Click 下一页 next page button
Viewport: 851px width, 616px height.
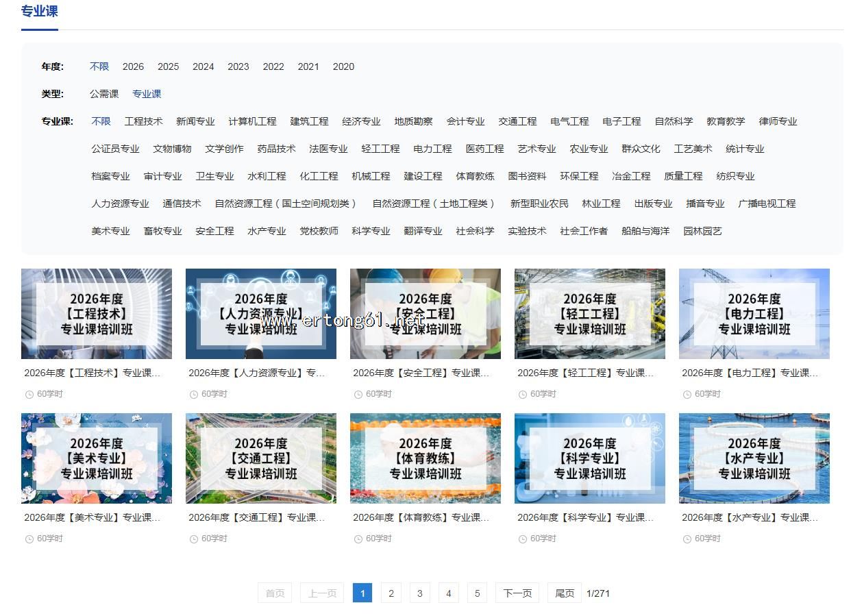[x=517, y=593]
